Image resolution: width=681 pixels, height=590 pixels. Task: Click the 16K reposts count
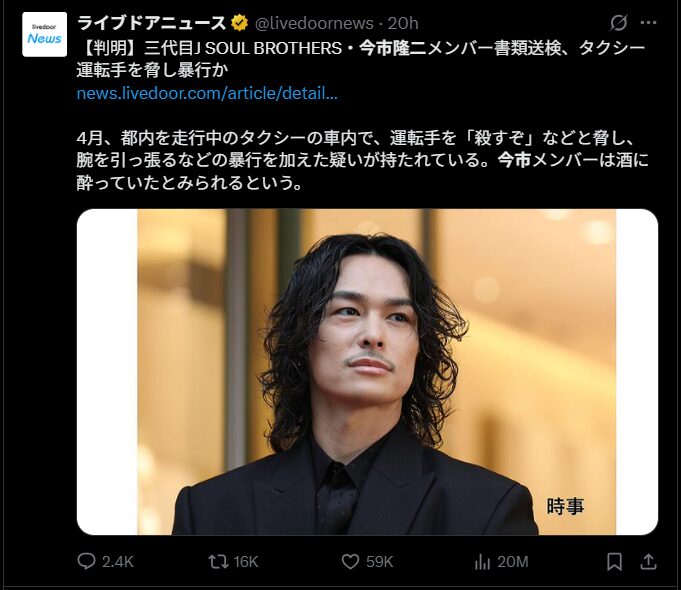tap(246, 562)
